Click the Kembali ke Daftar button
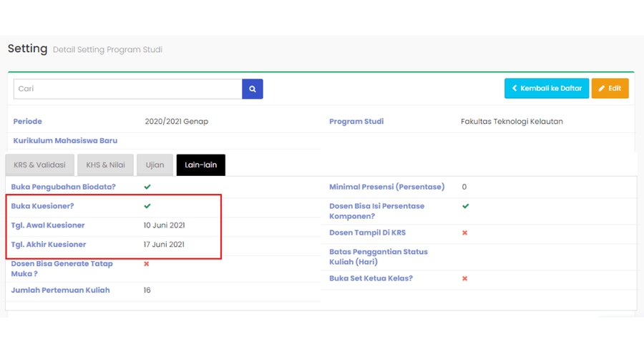This screenshot has height=362, width=644. pyautogui.click(x=547, y=89)
